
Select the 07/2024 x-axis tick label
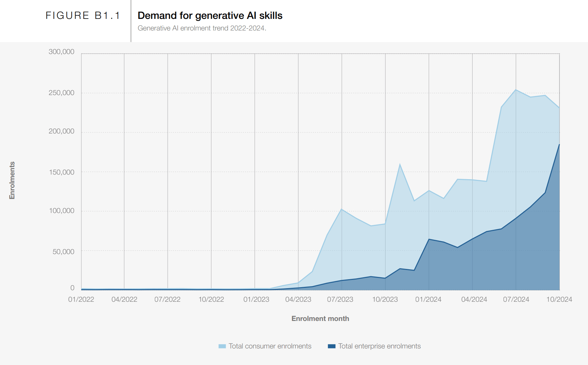coord(516,299)
